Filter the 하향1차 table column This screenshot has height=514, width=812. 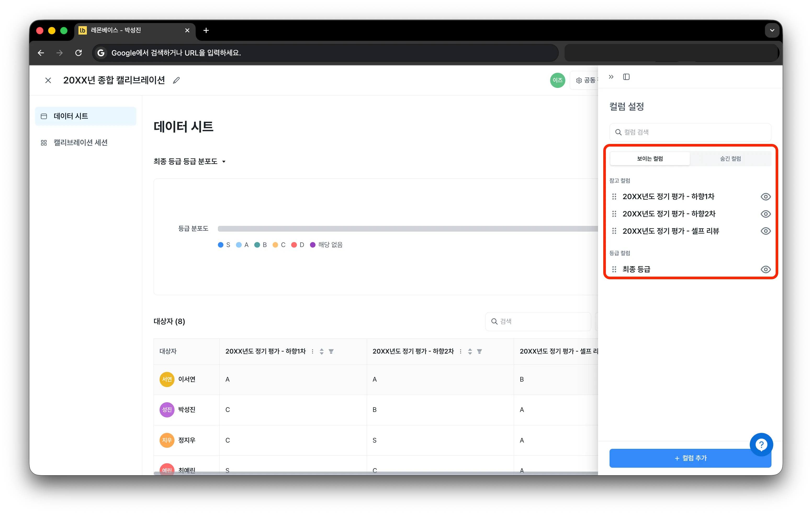coord(331,351)
